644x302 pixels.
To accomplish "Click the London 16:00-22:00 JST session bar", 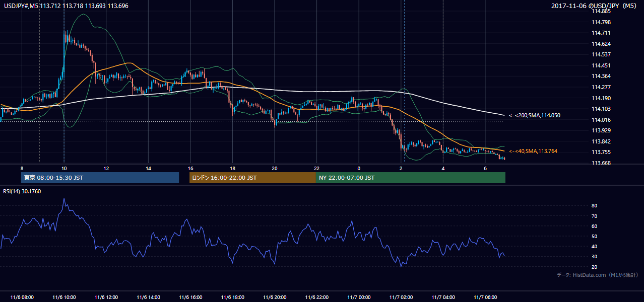I will (x=252, y=178).
